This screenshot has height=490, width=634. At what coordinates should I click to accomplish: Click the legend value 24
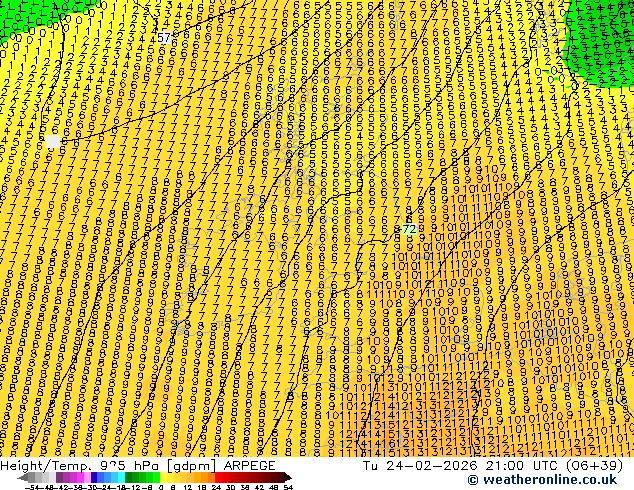(x=216, y=487)
